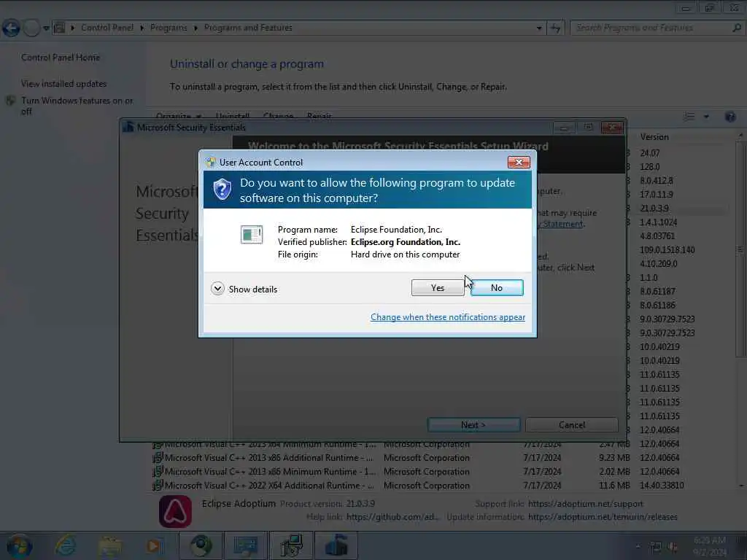This screenshot has height=560, width=747.
Task: Select Microsoft Visual C++ 2022 X64 Additional Runtime
Action: tap(269, 485)
